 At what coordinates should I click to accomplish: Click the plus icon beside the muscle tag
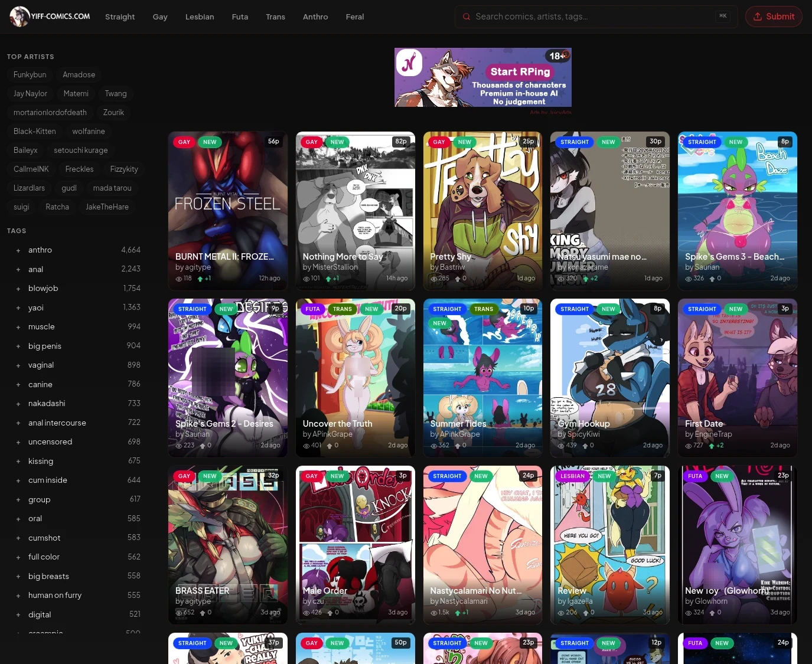18,327
